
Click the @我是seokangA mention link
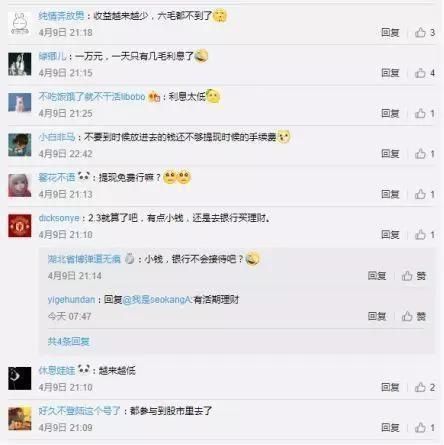coord(157,300)
